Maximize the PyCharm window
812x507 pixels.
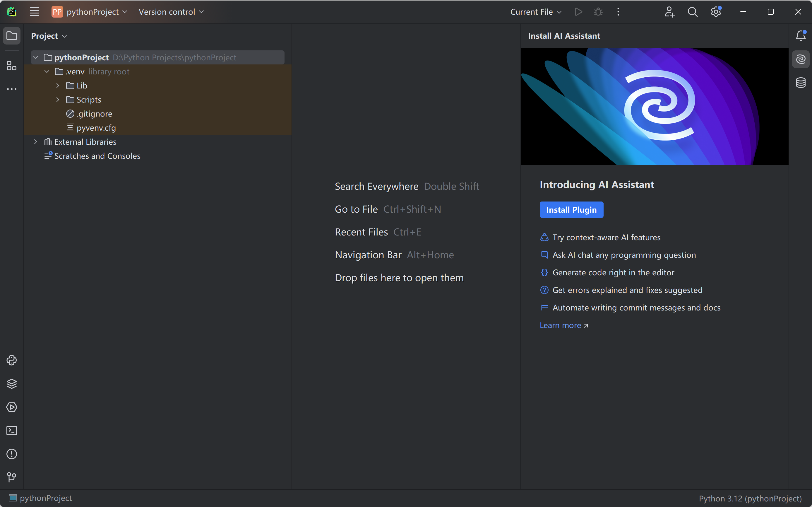[x=770, y=12]
